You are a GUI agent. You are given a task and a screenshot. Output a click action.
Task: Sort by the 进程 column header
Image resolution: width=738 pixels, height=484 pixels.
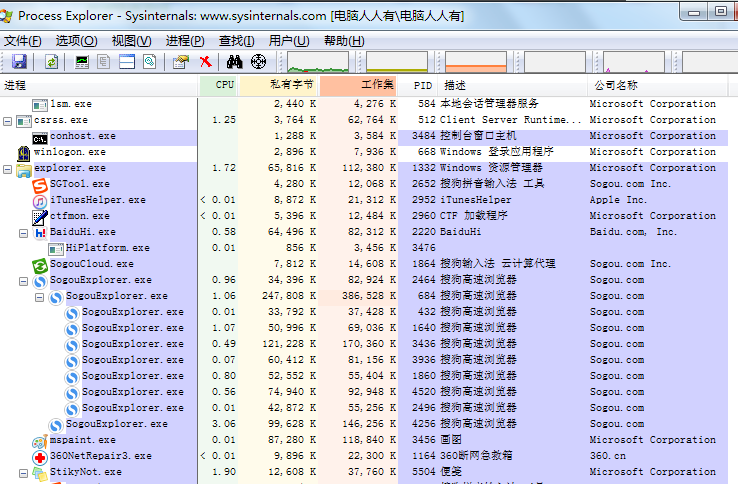pos(99,85)
